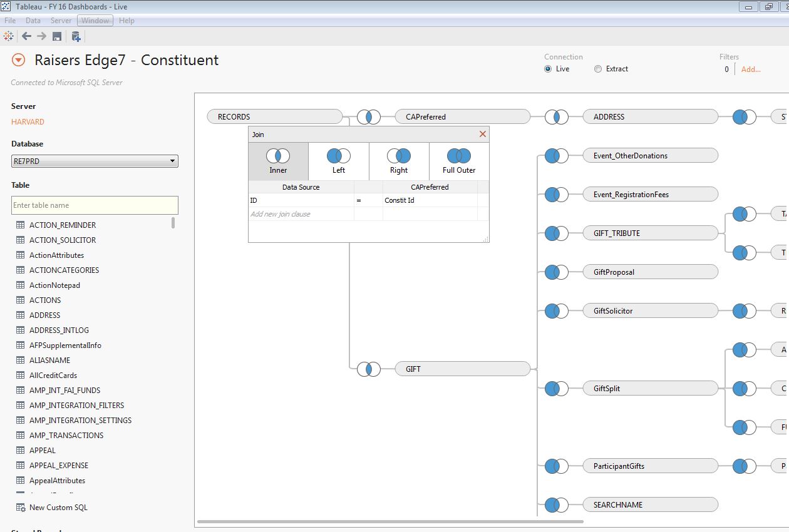789x532 pixels.
Task: Select the AllCreditCards table in list
Action: (x=53, y=376)
